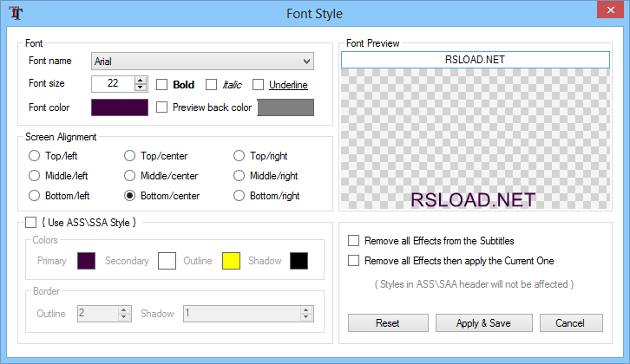
Task: Select the Middle/right alignment option
Action: click(239, 176)
